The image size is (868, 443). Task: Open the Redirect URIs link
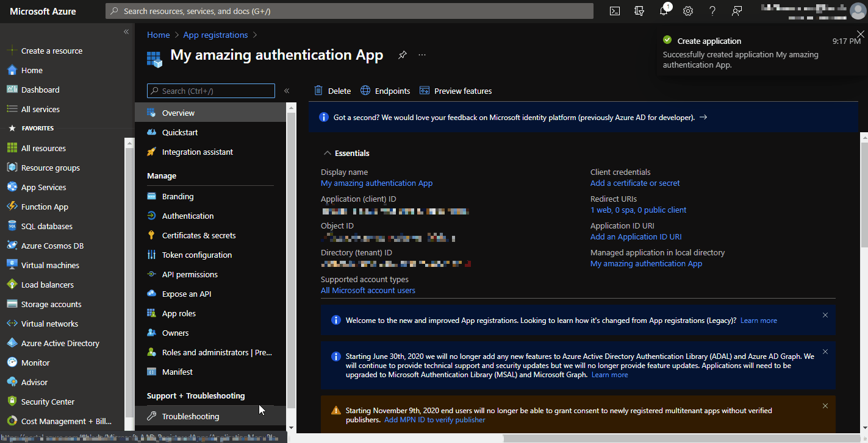[638, 210]
